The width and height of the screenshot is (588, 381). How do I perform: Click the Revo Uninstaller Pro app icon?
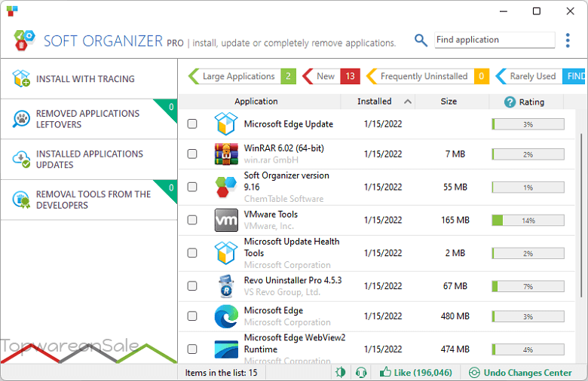point(226,286)
